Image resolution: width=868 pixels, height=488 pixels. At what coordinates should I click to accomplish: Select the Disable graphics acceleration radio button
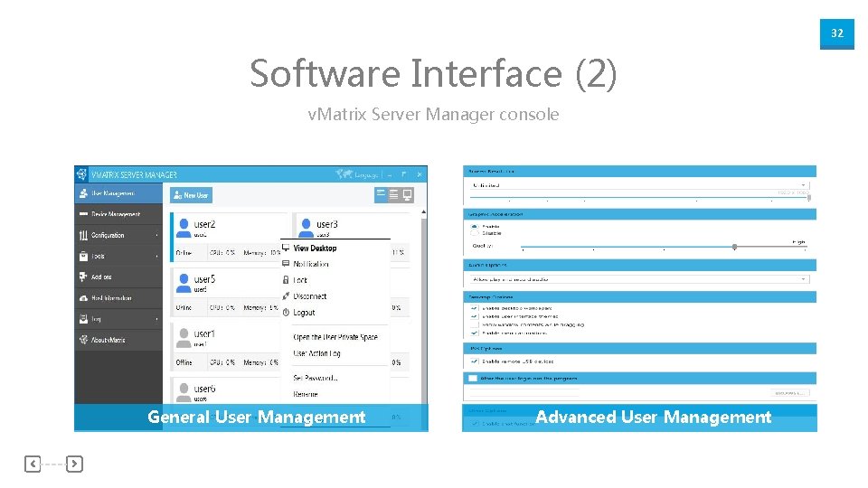coord(474,233)
